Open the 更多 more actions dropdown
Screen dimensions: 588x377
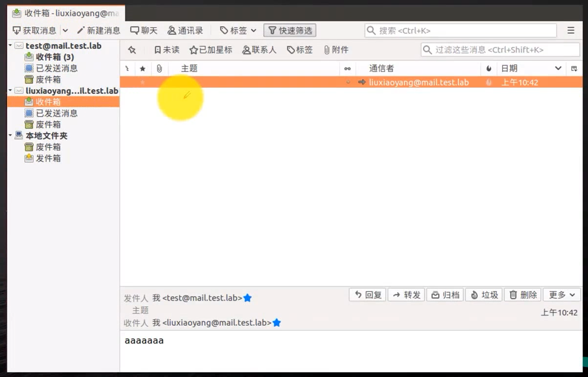pyautogui.click(x=562, y=295)
